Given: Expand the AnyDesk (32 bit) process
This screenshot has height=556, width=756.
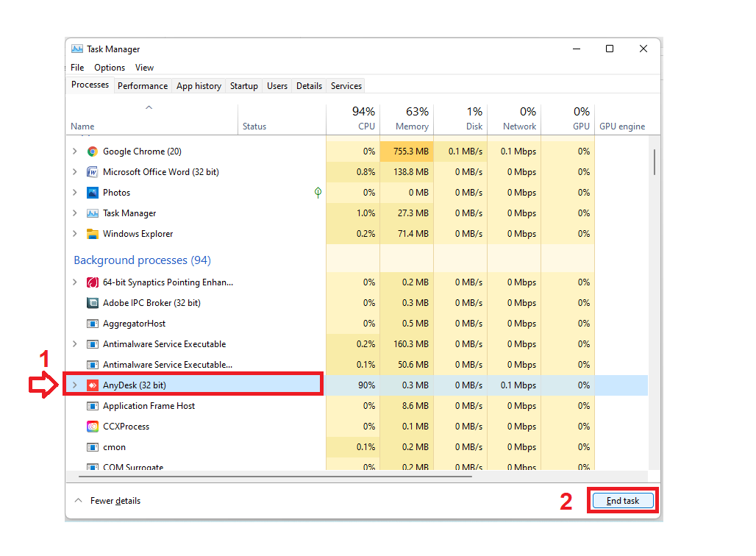Looking at the screenshot, I should (75, 385).
